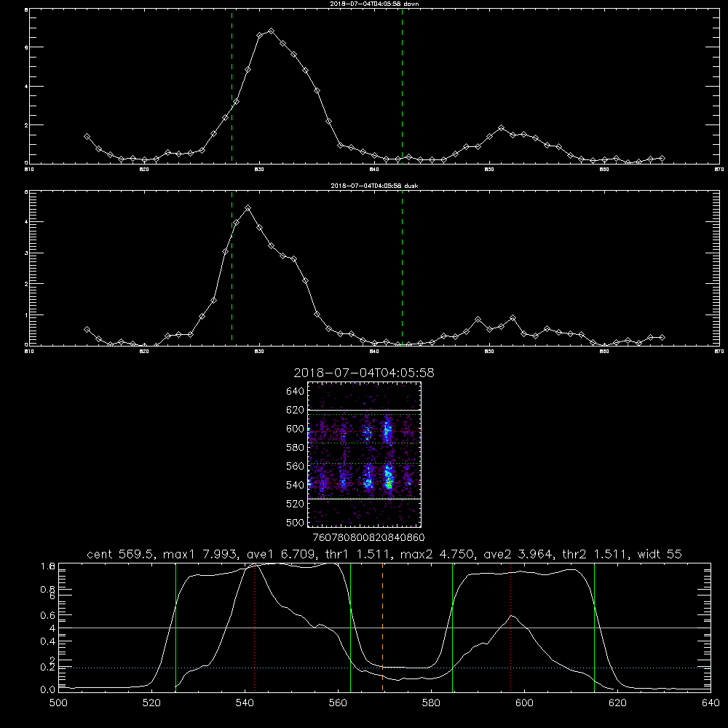
Task: Click the upper white line in spectral image
Action: click(364, 410)
